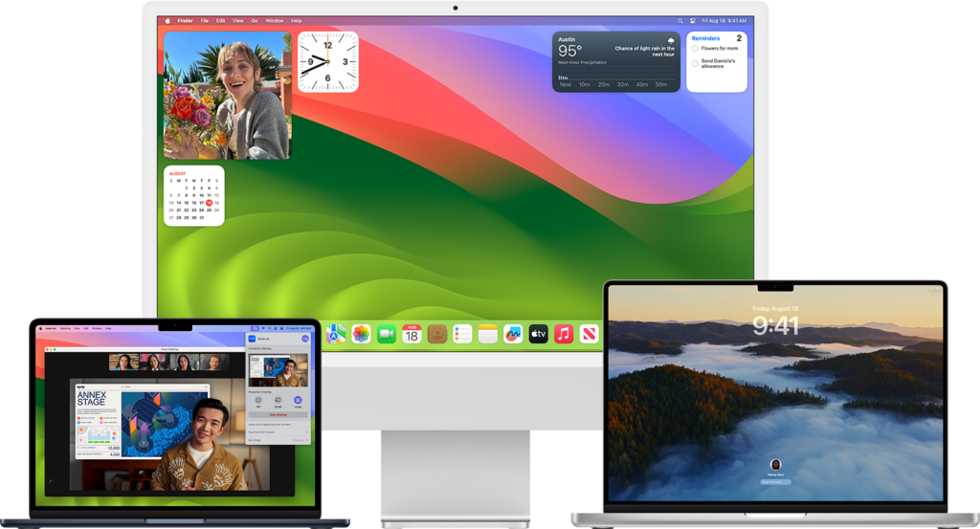The image size is (980, 529).
Task: Click the user avatar on the MacBook Pro lock screen
Action: (775, 464)
